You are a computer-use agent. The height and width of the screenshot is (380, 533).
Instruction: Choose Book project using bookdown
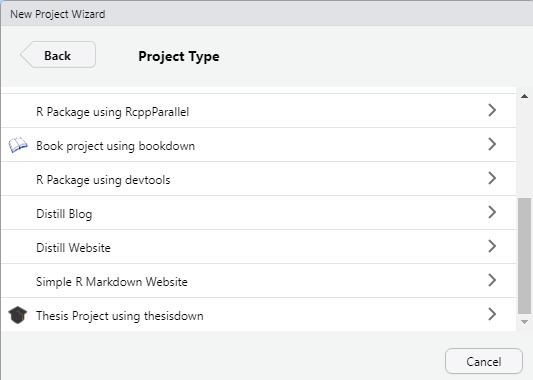pos(258,145)
